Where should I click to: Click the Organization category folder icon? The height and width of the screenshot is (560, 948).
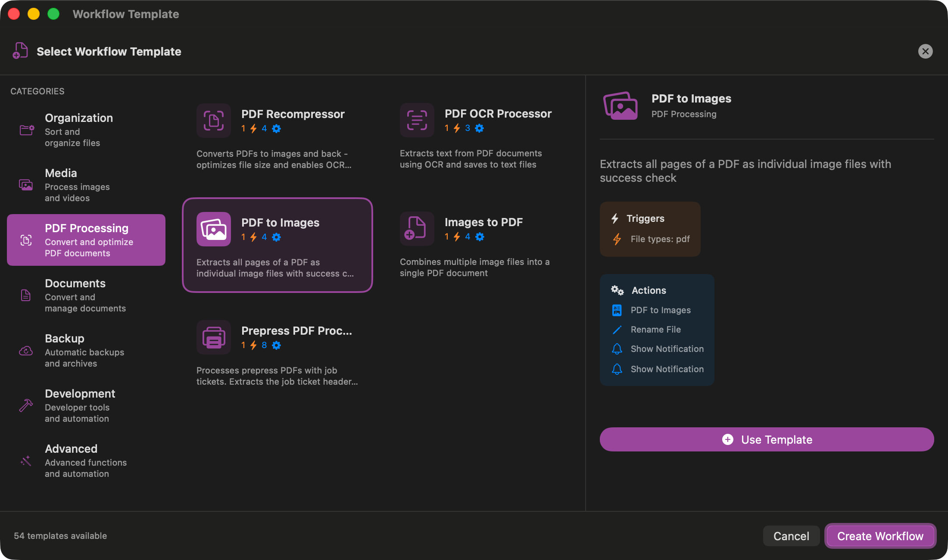pyautogui.click(x=27, y=130)
